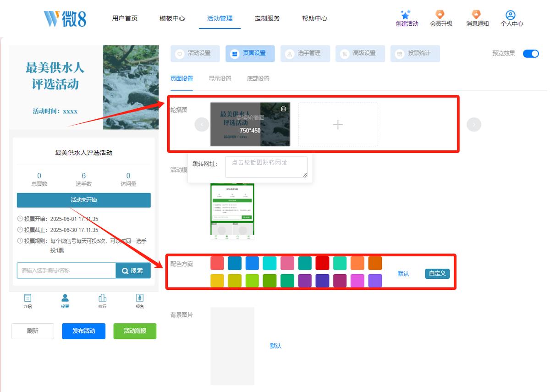
Task: Click the 微8 logo
Action: 65,18
